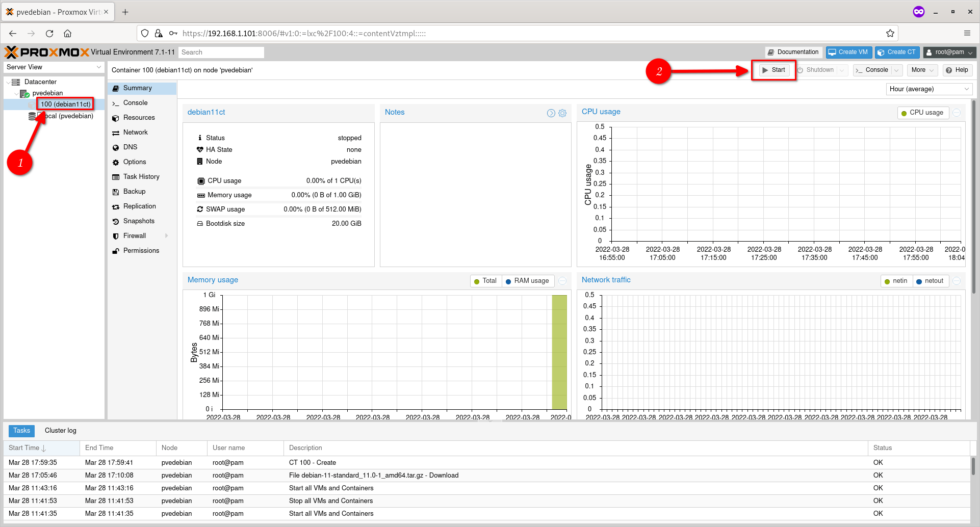
Task: Switch to the Tasks tab
Action: pos(21,431)
